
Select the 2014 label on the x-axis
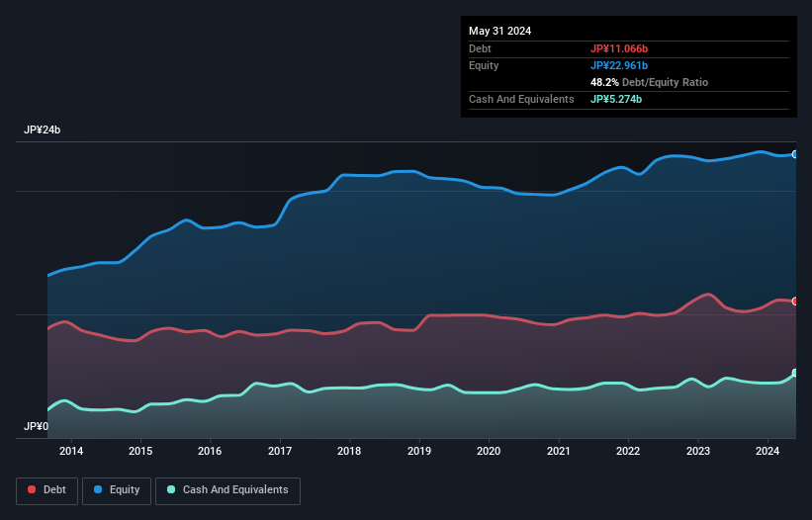pyautogui.click(x=71, y=451)
